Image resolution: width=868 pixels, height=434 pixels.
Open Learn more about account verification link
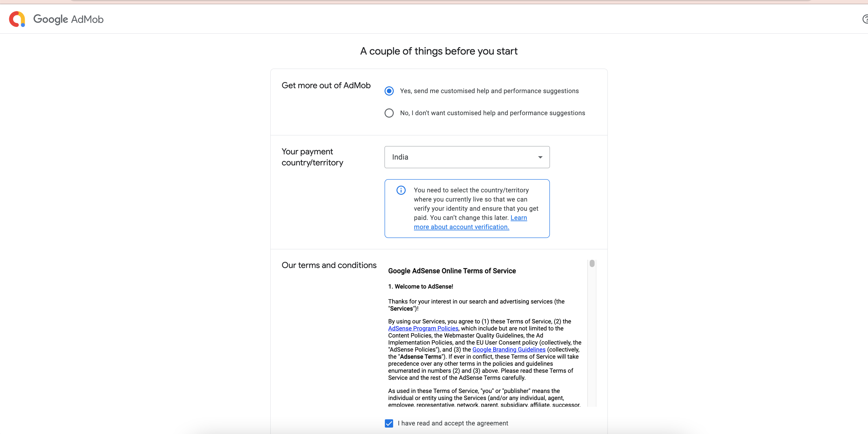pos(461,227)
